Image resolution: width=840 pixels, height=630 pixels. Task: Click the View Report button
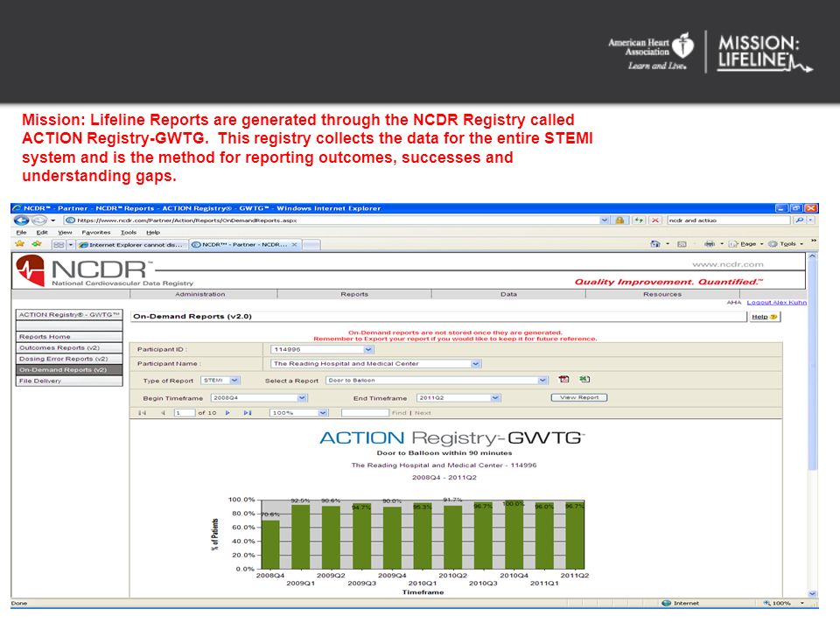pos(579,397)
